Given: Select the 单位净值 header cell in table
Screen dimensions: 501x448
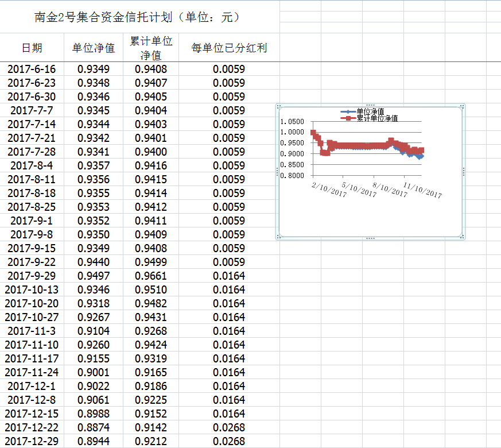Looking at the screenshot, I should tap(93, 48).
